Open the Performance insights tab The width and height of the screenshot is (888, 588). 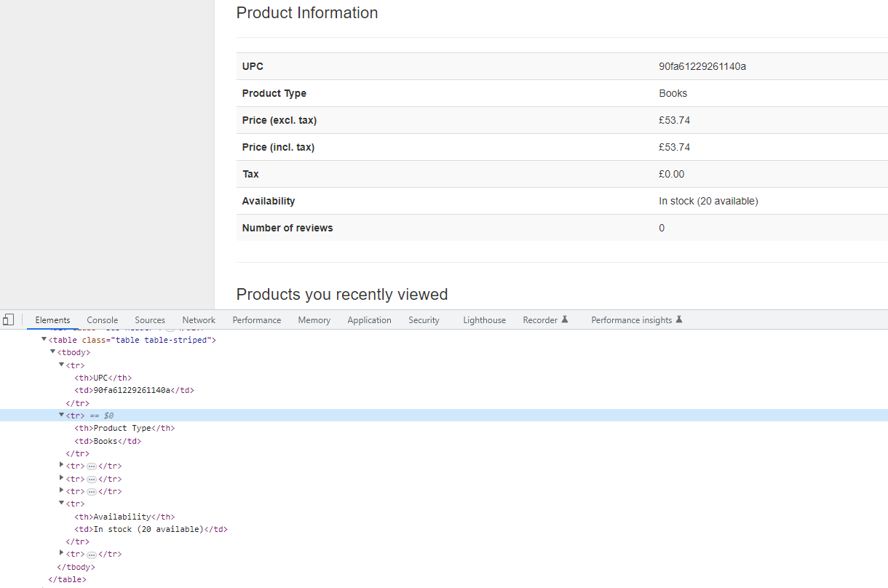coord(632,320)
